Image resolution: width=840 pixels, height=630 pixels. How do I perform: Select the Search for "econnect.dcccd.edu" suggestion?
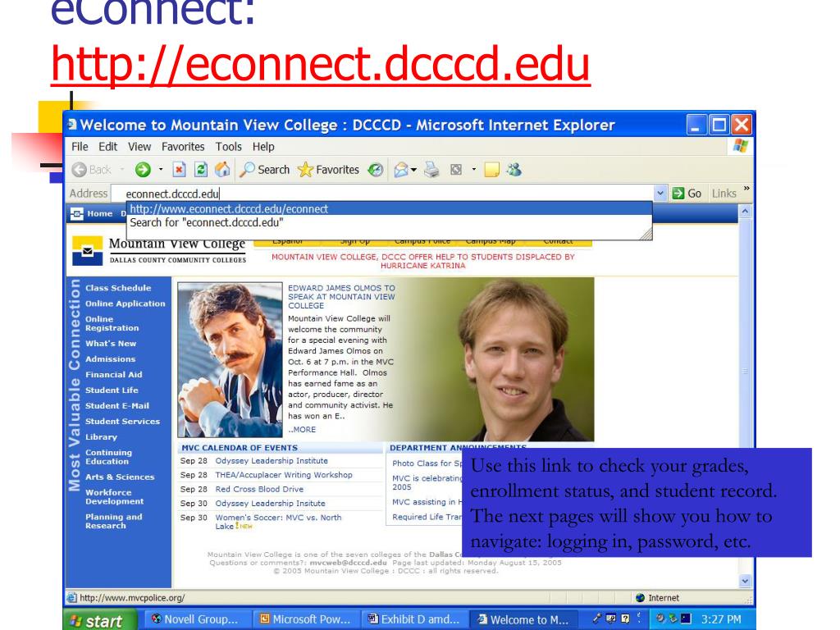[x=390, y=222]
